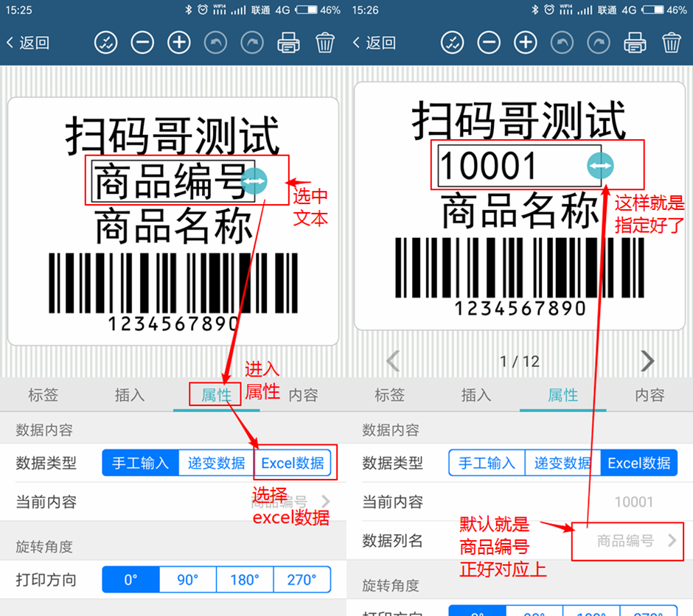The height and width of the screenshot is (616, 693).
Task: Tap 返回 back button in left screen
Action: point(27,43)
